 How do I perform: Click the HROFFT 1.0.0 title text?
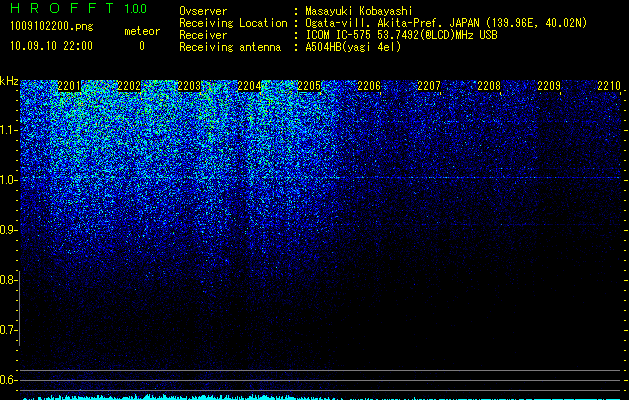(x=78, y=8)
